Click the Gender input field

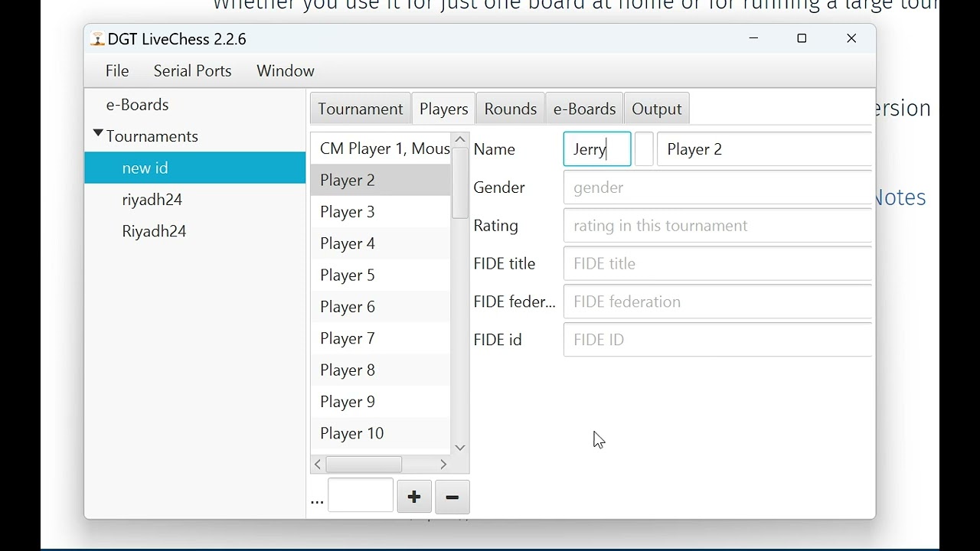click(x=717, y=187)
